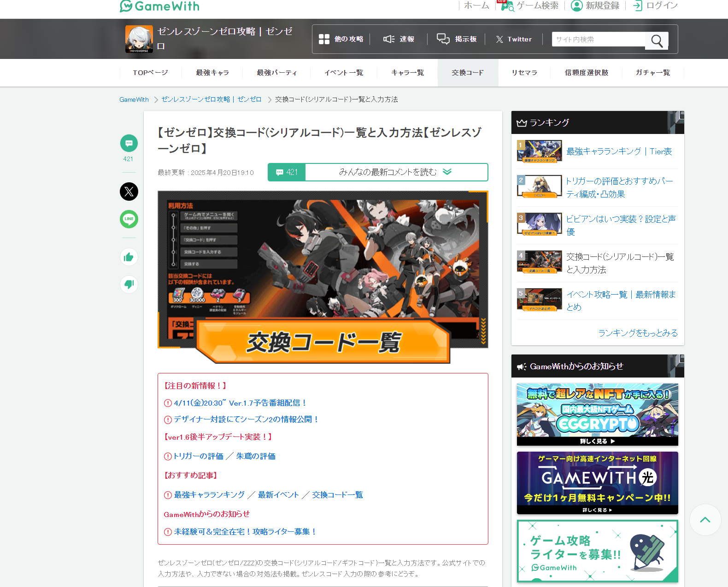
Task: Click the thumbs-up like icon
Action: 129,257
